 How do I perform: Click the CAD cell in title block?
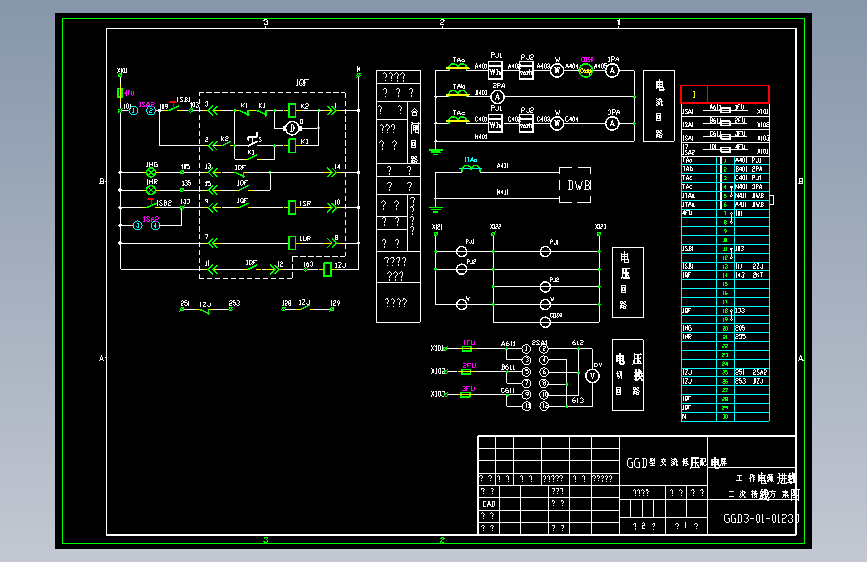pos(489,504)
